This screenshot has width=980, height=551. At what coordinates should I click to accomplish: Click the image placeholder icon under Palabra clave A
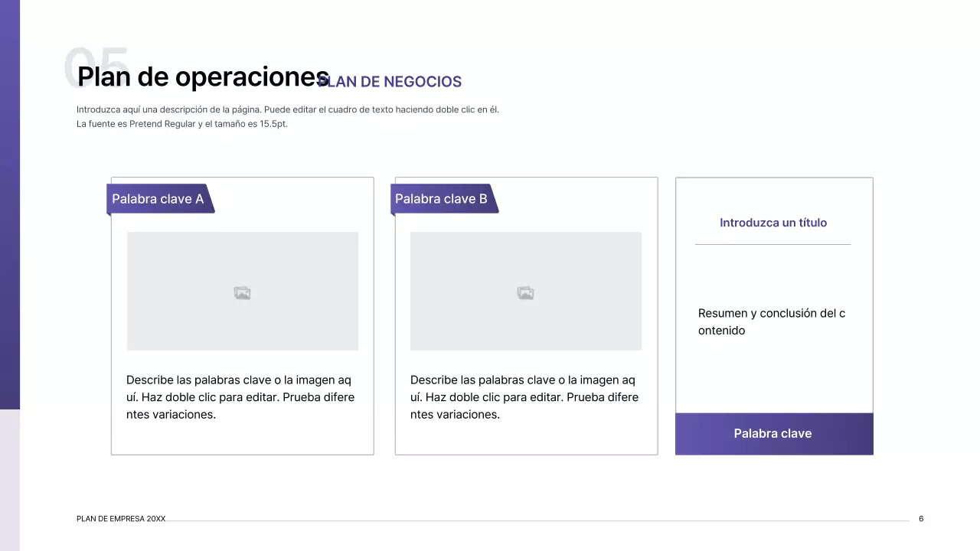tap(242, 292)
